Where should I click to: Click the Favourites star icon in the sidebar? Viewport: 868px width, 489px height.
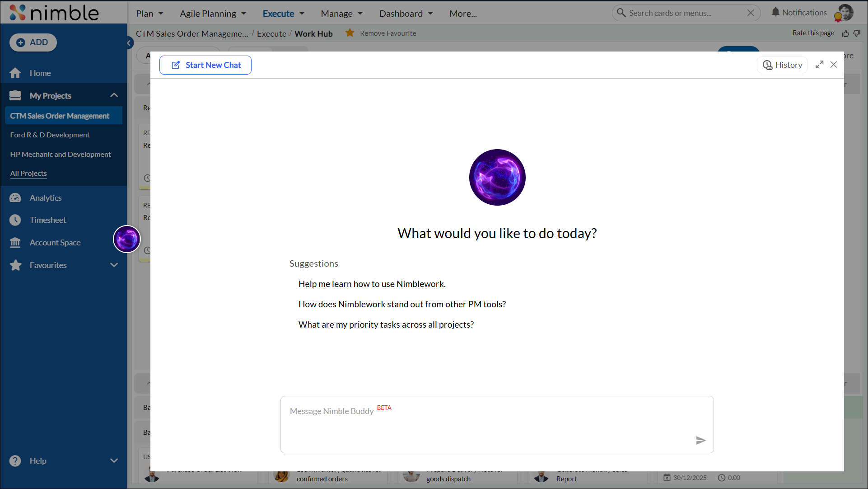[x=15, y=265]
